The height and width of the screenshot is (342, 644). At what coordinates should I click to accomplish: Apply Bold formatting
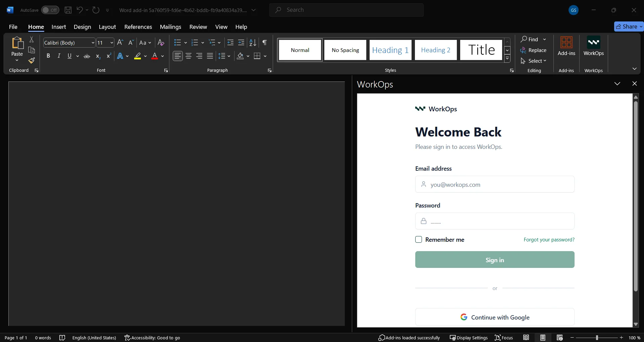[x=48, y=56]
